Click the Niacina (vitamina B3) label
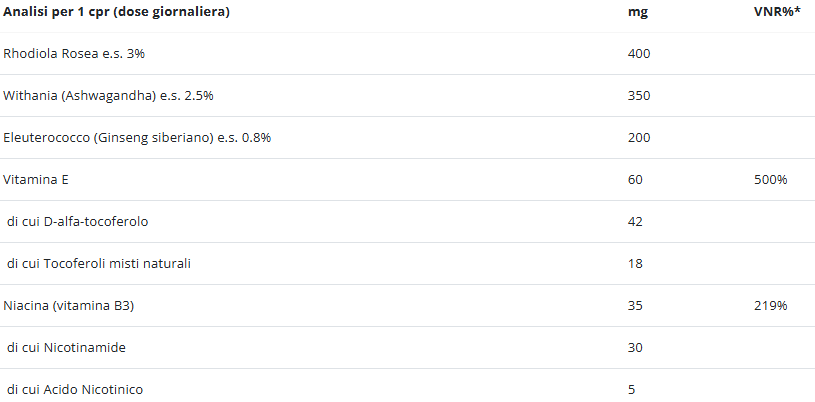This screenshot has height=402, width=815. coord(68,306)
